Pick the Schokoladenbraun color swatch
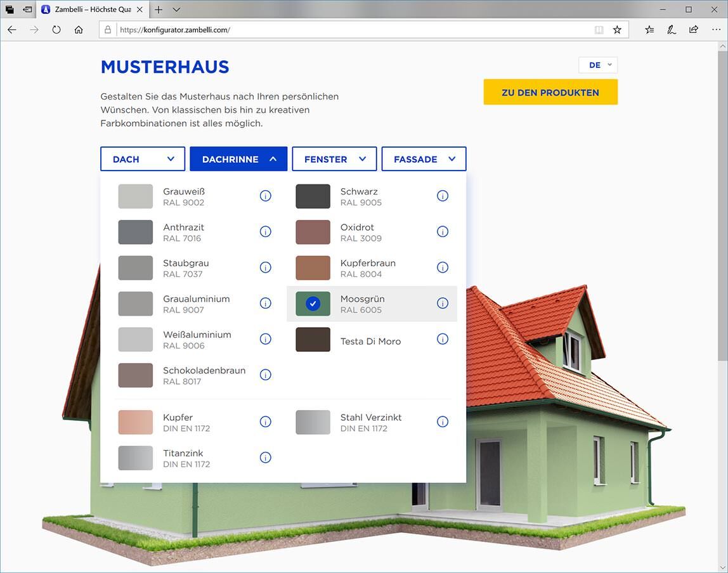Viewport: 728px width, 573px height. click(x=136, y=375)
